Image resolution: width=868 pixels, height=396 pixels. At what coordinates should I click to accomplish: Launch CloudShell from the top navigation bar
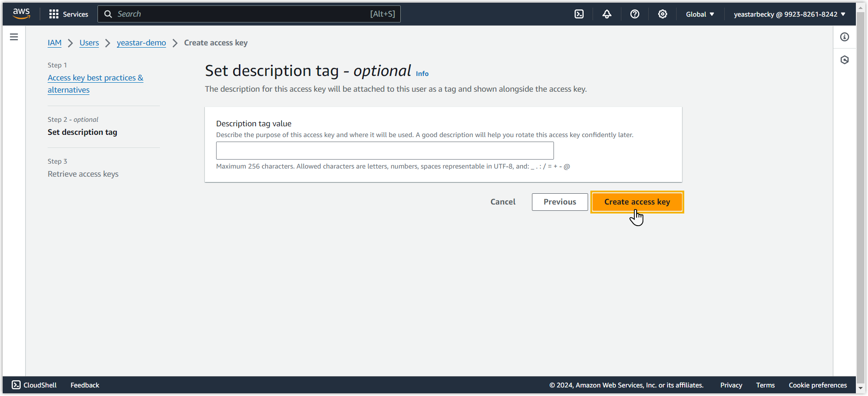579,14
